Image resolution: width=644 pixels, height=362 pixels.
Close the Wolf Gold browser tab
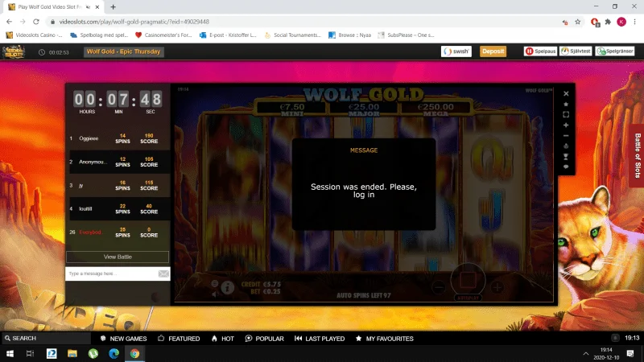tap(97, 7)
